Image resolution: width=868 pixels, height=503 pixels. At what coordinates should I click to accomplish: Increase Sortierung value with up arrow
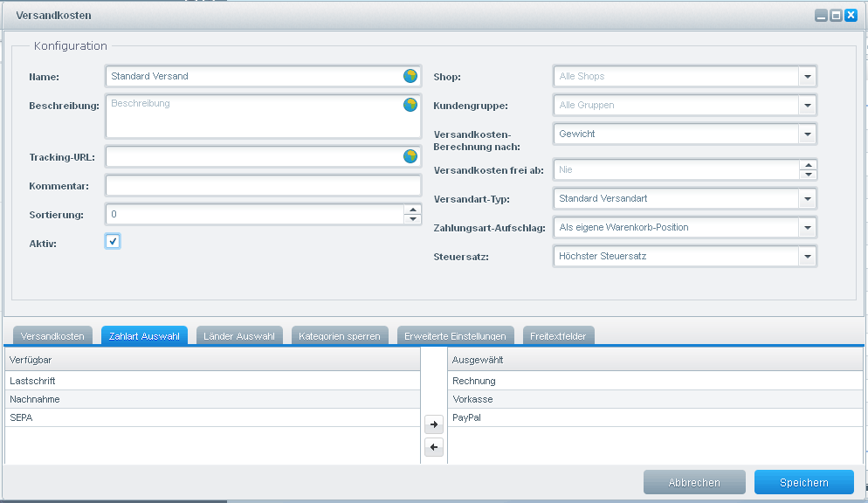[x=412, y=210]
